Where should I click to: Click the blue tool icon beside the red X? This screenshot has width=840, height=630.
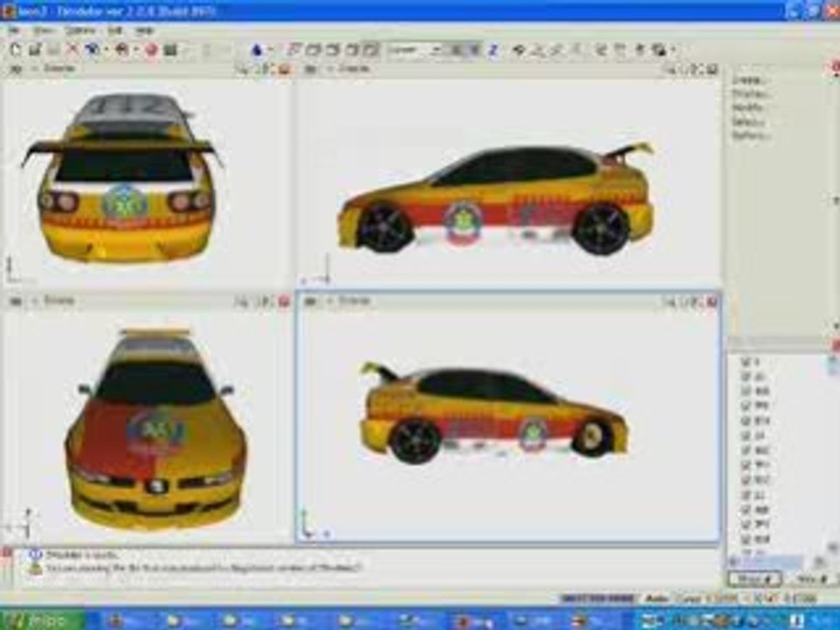[x=92, y=50]
